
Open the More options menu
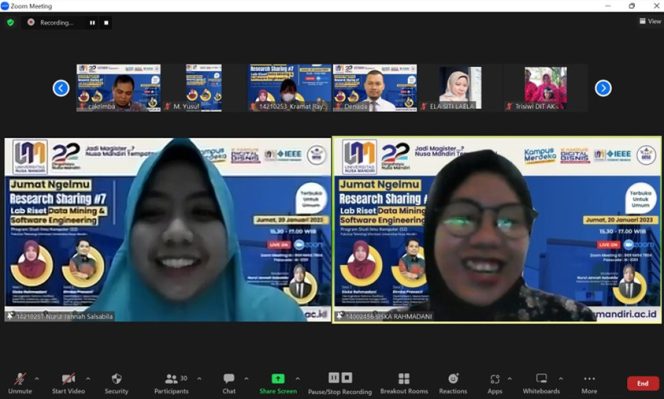tap(589, 383)
